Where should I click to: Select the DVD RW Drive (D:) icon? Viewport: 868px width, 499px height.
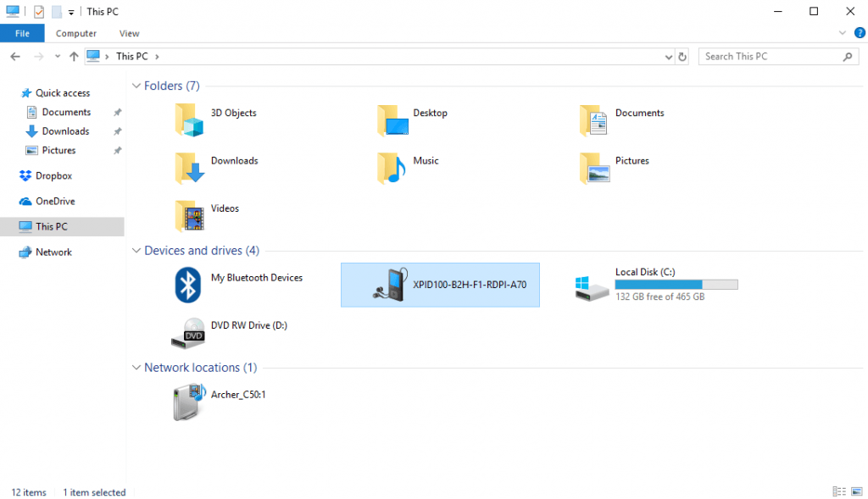click(x=187, y=332)
